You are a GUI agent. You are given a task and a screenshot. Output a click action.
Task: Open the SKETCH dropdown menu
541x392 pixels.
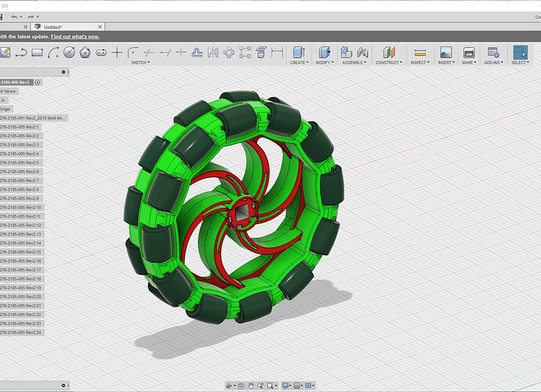click(140, 63)
